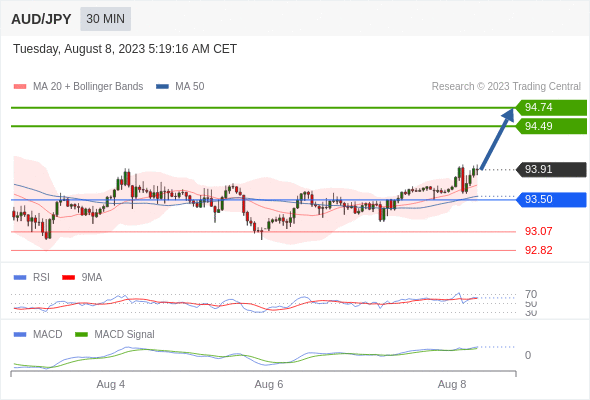Click the black 93.91 current price tag
The image size is (590, 400).
[x=551, y=169]
